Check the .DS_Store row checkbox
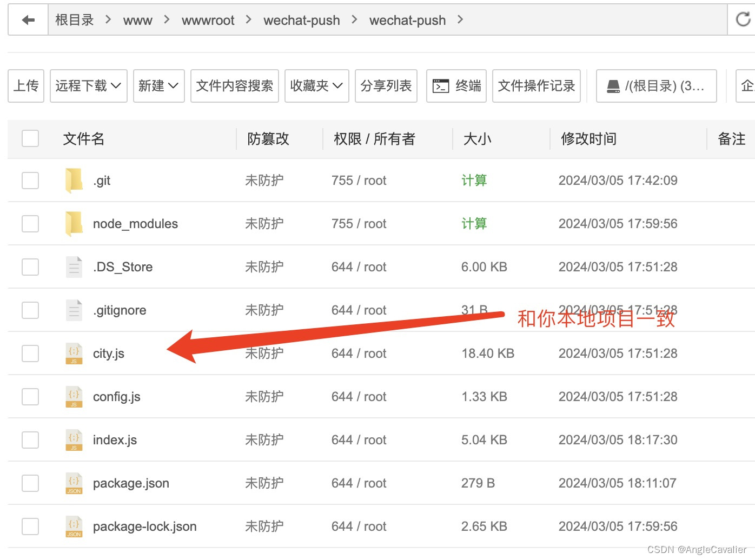This screenshot has height=560, width=755. pyautogui.click(x=30, y=266)
